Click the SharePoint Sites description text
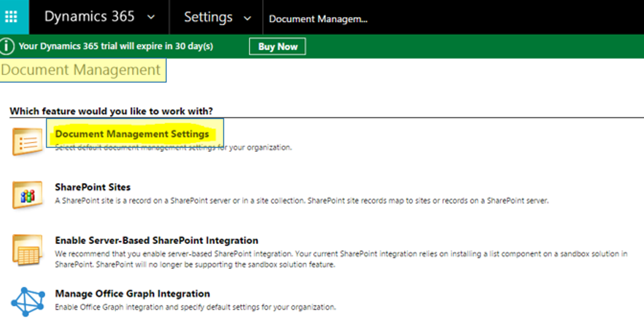This screenshot has width=644, height=330. point(301,200)
